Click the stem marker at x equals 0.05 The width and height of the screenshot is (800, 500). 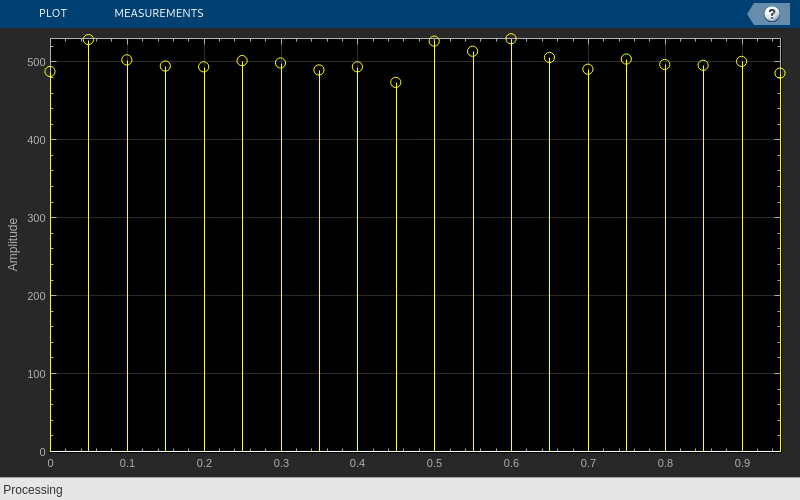(88, 40)
